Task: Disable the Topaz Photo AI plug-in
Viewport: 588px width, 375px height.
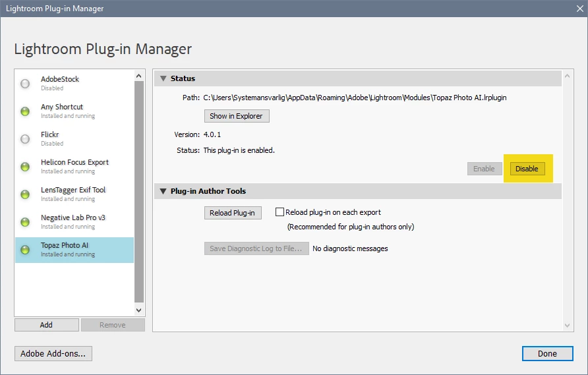Action: tap(527, 169)
